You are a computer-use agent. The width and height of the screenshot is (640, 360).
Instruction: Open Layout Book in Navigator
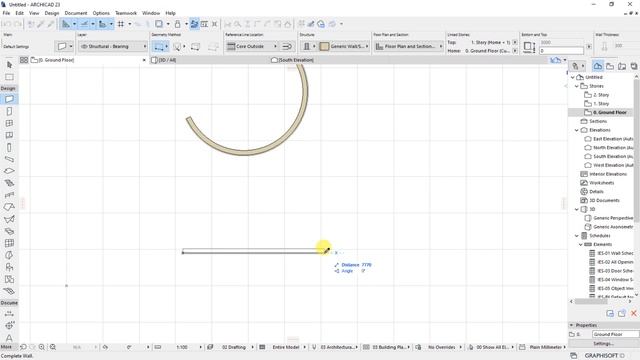622,66
